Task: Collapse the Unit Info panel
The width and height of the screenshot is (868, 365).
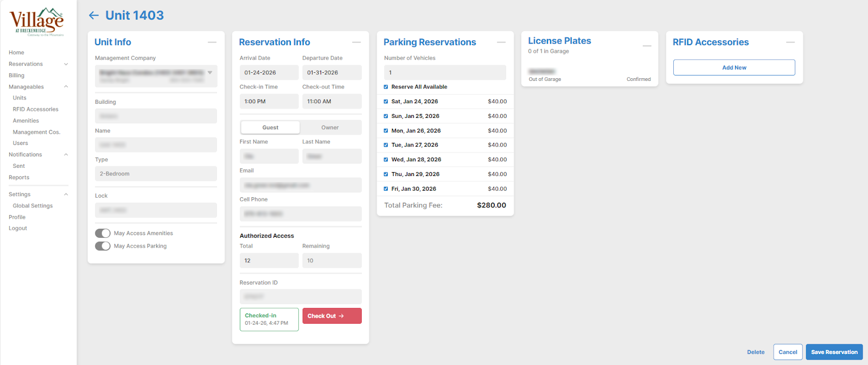Action: [212, 42]
